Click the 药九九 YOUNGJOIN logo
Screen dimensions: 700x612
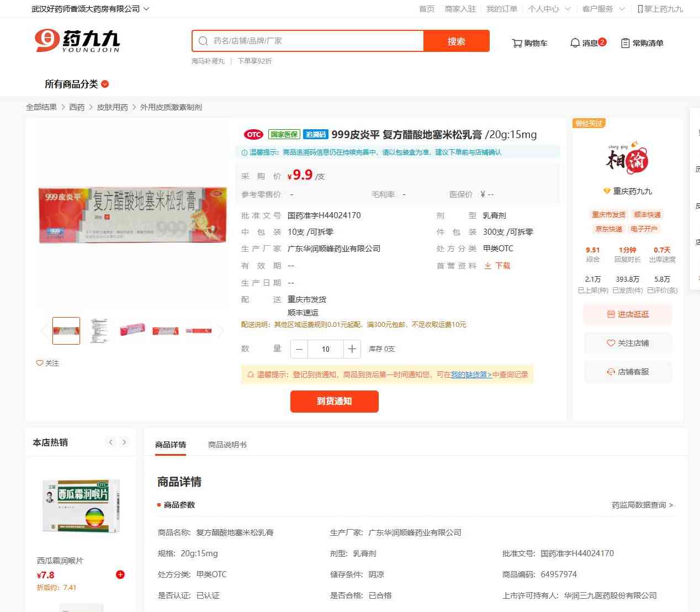(x=77, y=41)
